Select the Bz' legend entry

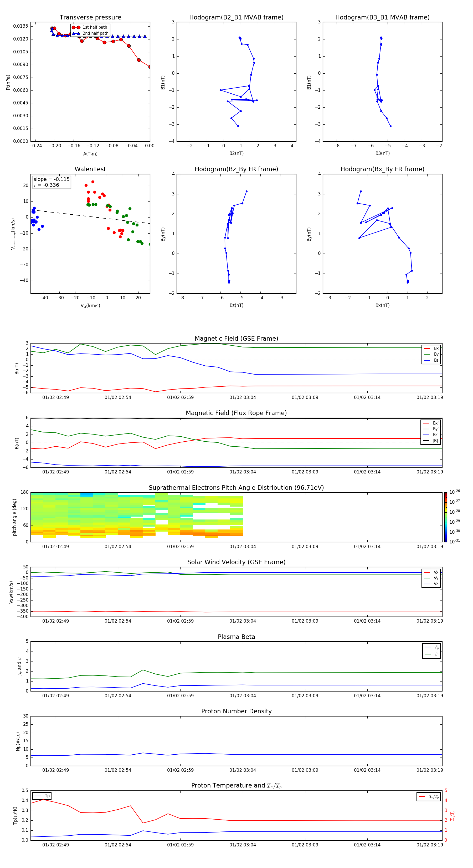tap(431, 435)
